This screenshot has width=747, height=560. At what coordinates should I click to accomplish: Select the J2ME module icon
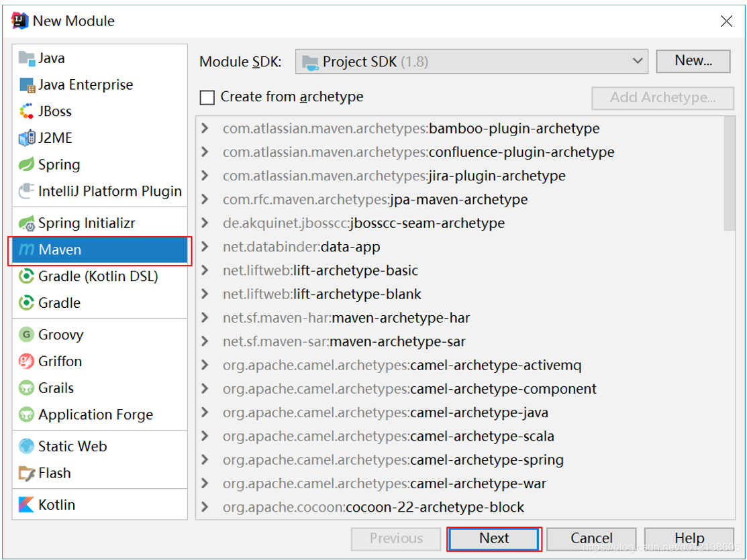[27, 138]
